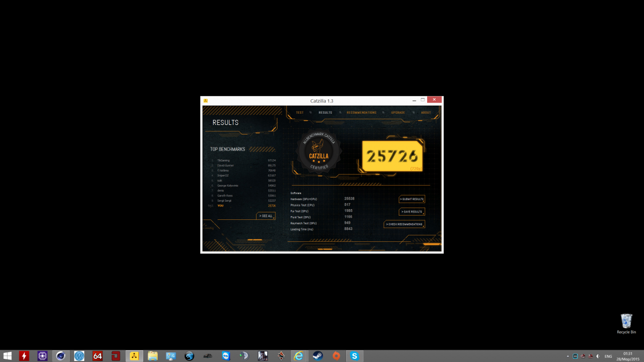Open the purple CPU chip taskbar app
This screenshot has height=362, width=644.
point(42,356)
